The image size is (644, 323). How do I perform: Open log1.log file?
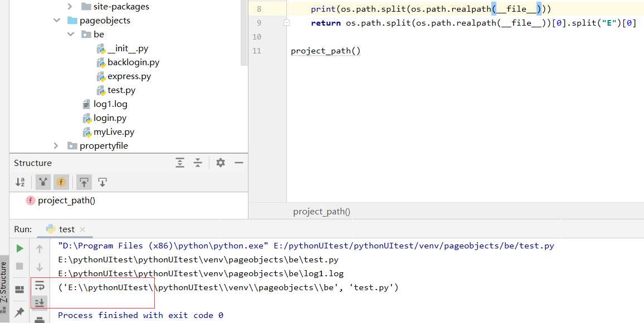pos(110,104)
